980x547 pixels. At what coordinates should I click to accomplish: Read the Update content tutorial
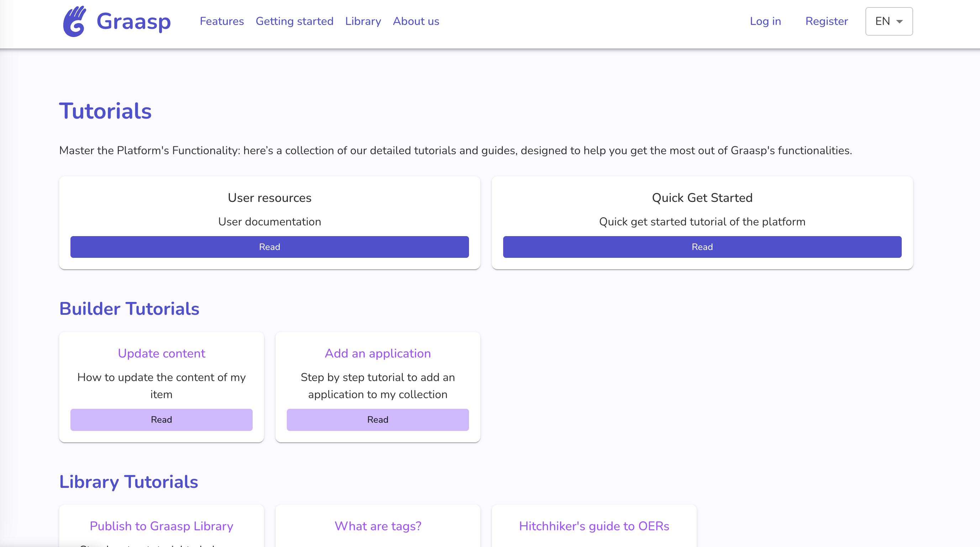tap(161, 420)
